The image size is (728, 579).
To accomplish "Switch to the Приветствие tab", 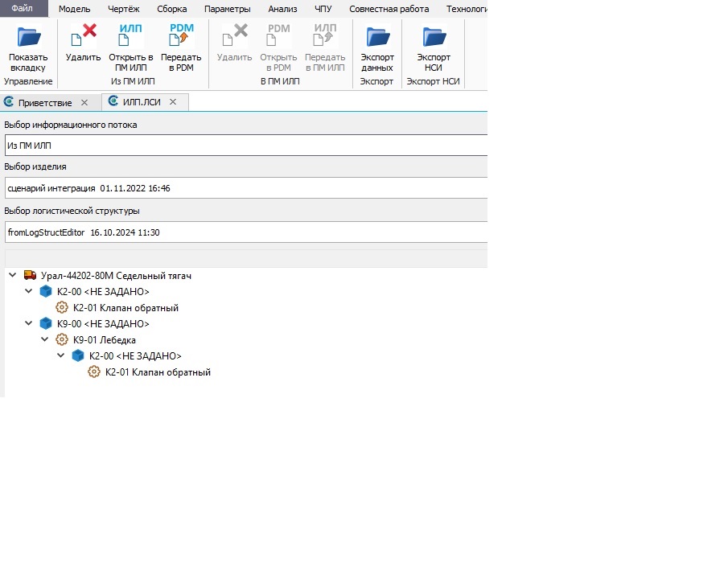I will [x=45, y=103].
